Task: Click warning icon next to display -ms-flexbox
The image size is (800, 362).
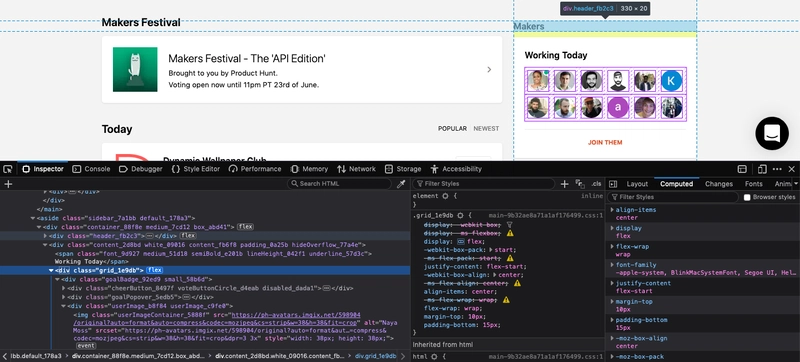Action: (x=510, y=233)
